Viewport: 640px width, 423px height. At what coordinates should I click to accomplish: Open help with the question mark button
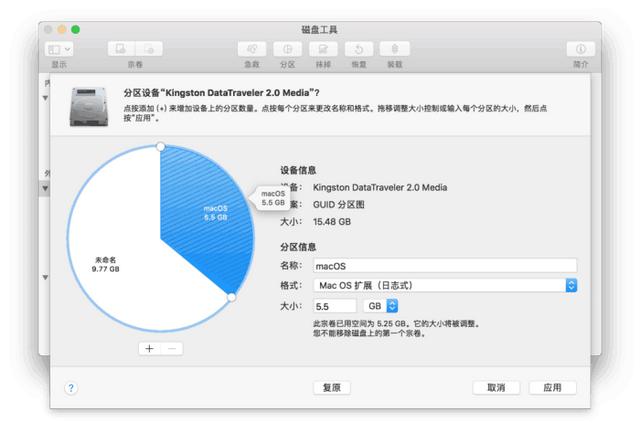point(71,388)
